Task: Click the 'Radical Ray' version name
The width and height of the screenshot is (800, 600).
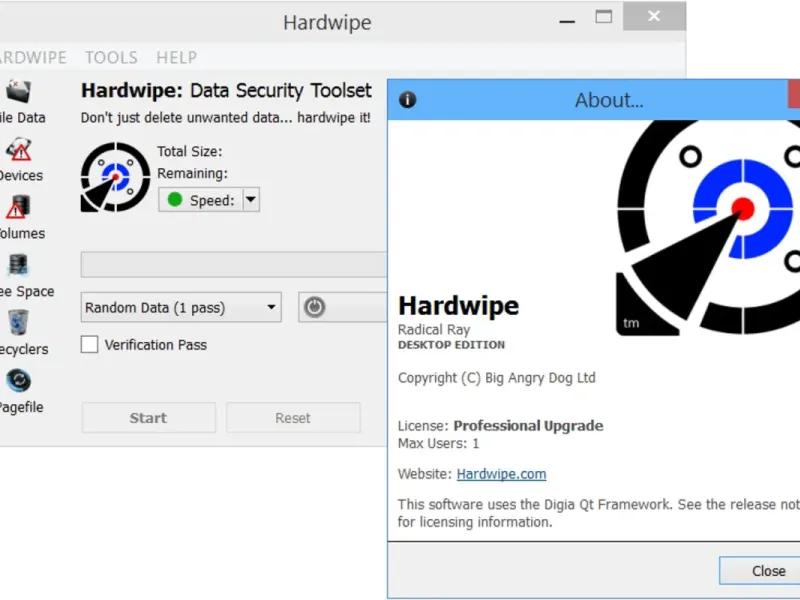Action: click(434, 330)
